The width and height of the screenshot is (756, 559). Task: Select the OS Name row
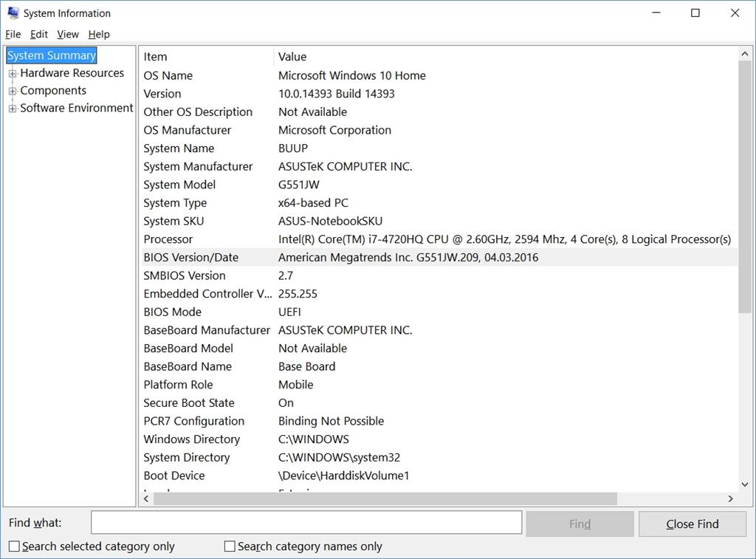coord(439,75)
